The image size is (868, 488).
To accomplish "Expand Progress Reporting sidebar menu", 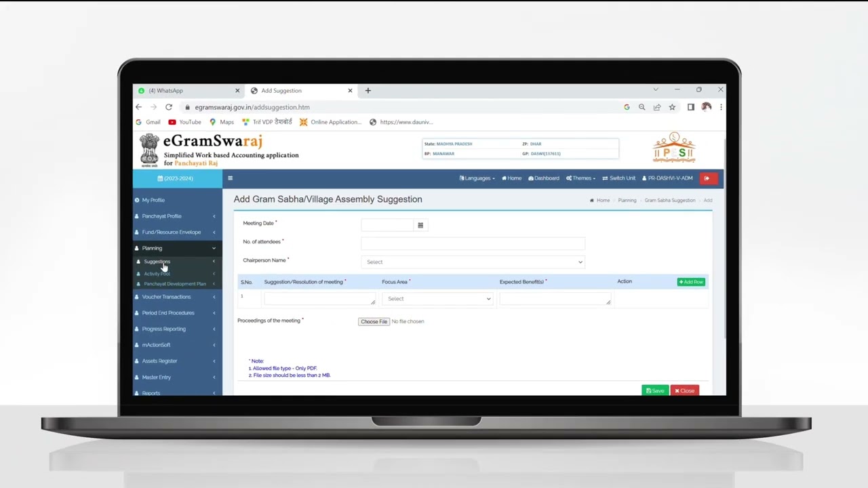I will point(177,329).
